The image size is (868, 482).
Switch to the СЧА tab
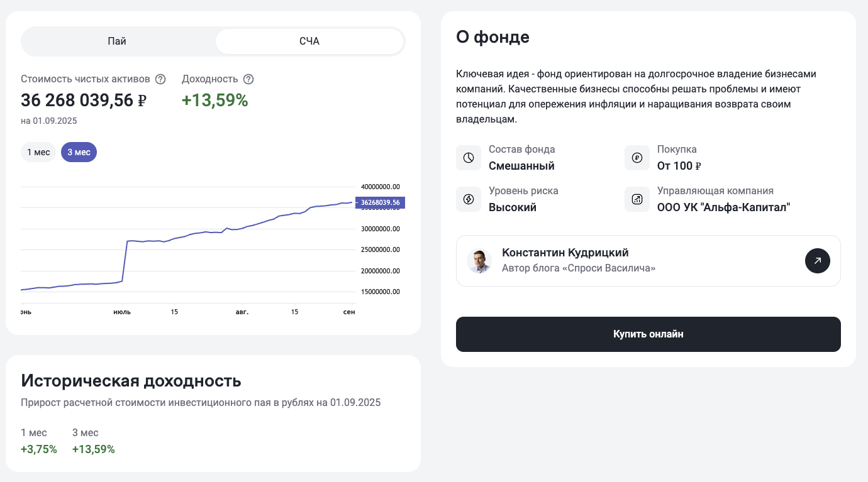(309, 40)
